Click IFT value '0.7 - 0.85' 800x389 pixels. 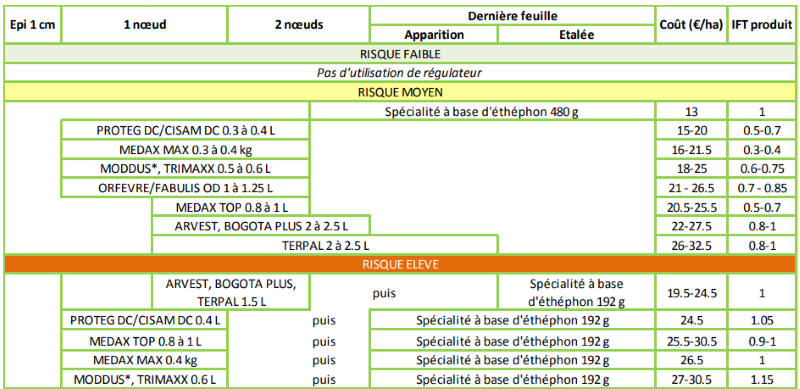762,188
